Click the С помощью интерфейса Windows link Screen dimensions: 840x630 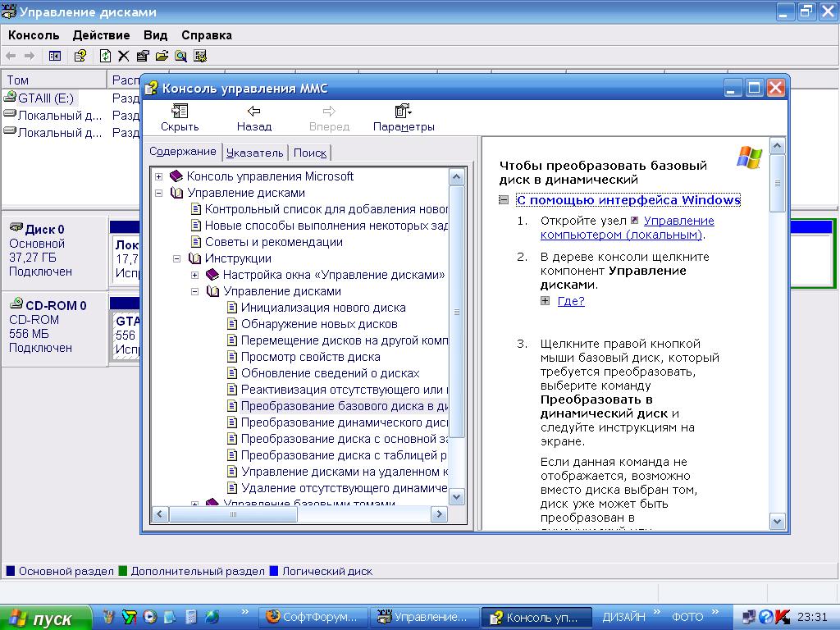(x=628, y=200)
